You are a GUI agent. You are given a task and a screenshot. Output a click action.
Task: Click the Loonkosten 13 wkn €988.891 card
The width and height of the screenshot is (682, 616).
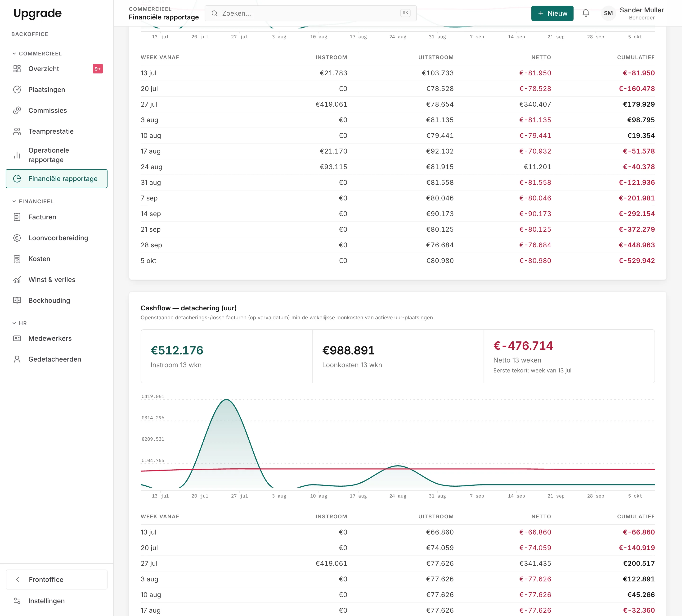click(x=398, y=356)
